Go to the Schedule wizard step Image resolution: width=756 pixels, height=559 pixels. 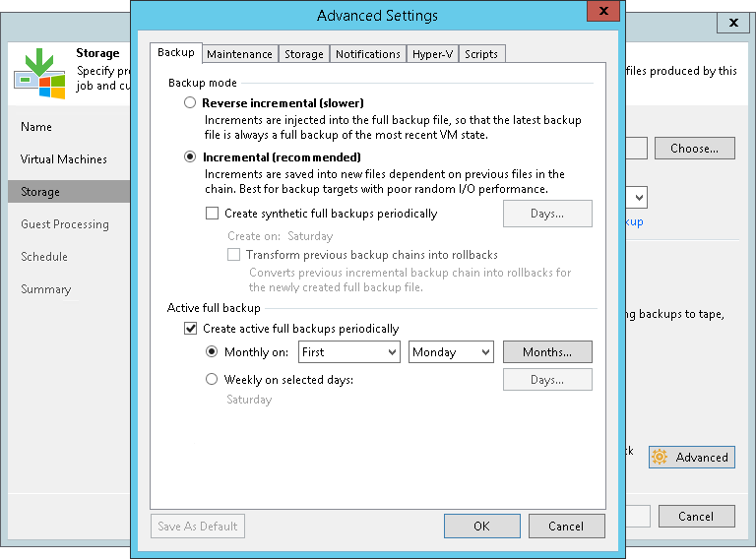click(x=44, y=256)
